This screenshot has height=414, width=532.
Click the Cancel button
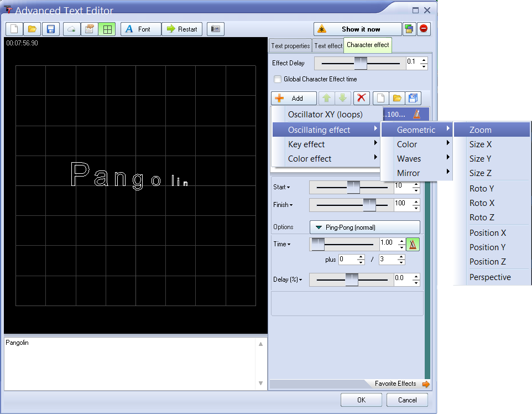407,400
